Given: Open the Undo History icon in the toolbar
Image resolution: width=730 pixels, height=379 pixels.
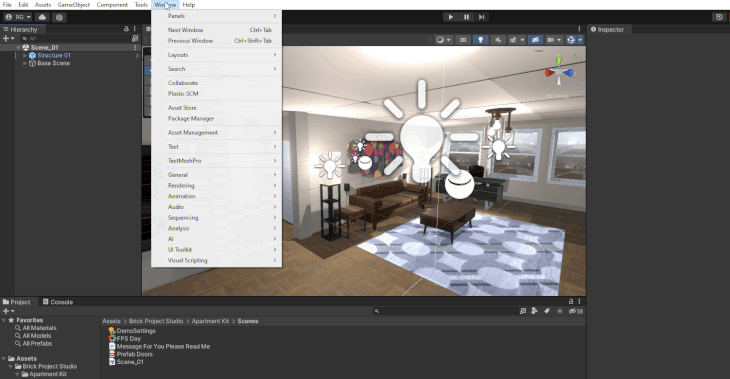Looking at the screenshot, I should click(x=719, y=17).
